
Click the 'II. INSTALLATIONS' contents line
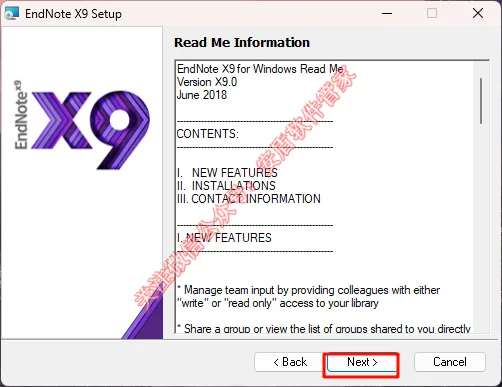(x=226, y=186)
